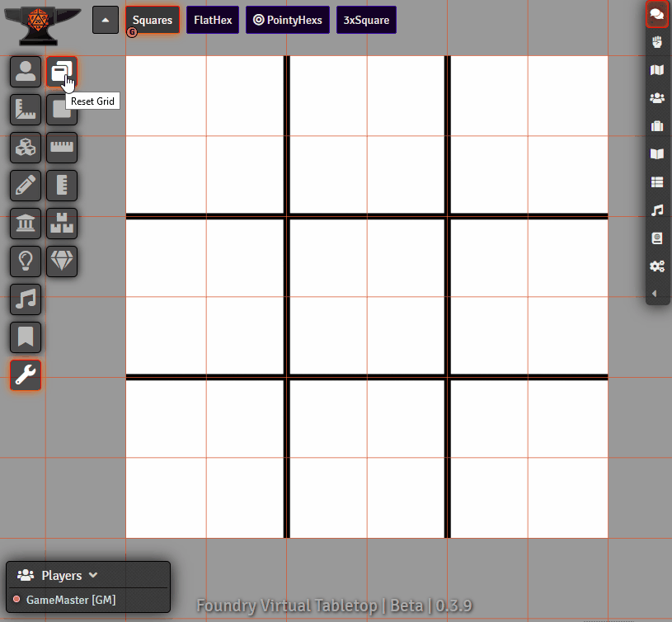The height and width of the screenshot is (622, 672).
Task: Open the Ambient Sound music note control
Action: pyautogui.click(x=26, y=299)
